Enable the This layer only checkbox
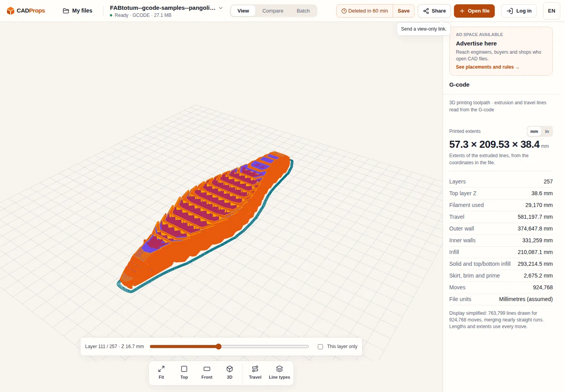Screen dimensions: 565x392 (x=320, y=347)
